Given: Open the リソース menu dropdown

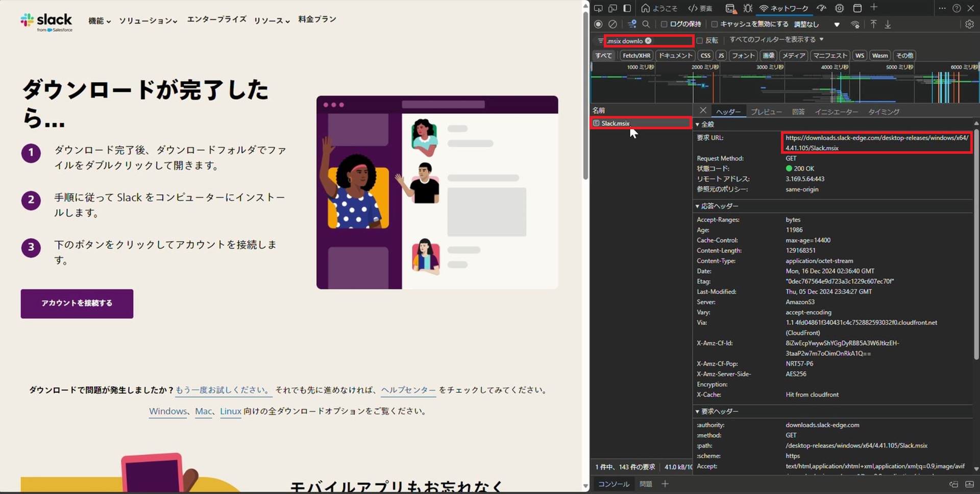Looking at the screenshot, I should pos(272,20).
